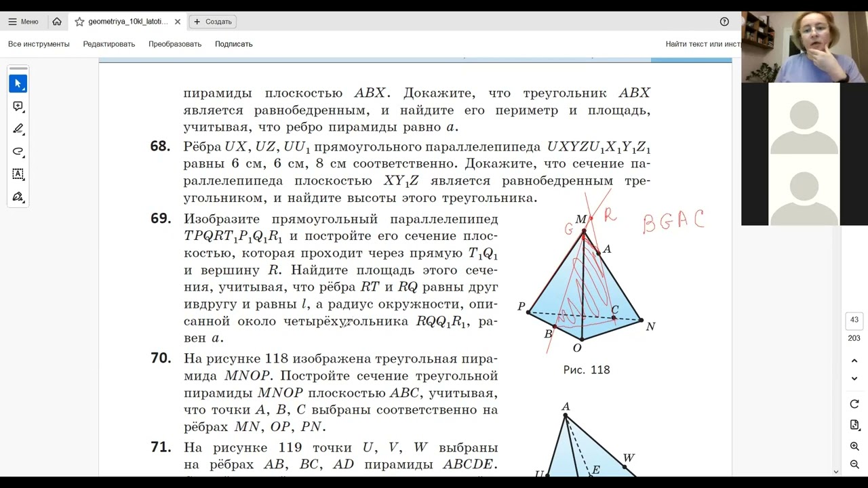Zoom out of the document
This screenshot has height=488, width=868.
point(854,464)
